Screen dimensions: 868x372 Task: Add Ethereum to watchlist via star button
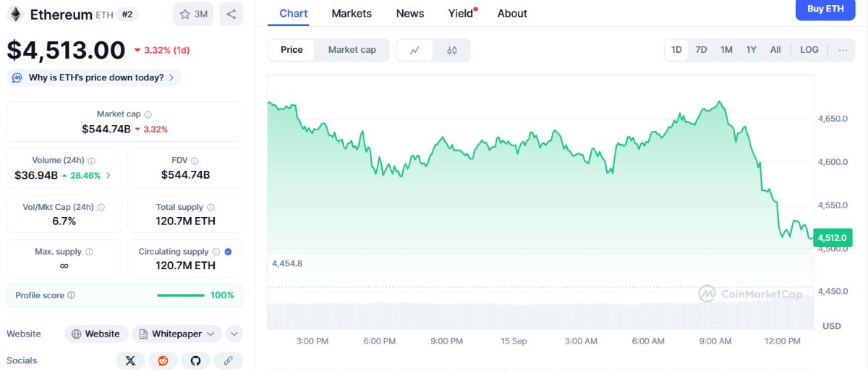coord(193,14)
